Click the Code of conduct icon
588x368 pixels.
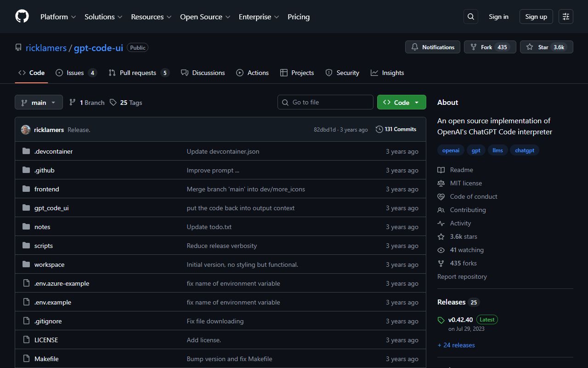[x=441, y=196]
